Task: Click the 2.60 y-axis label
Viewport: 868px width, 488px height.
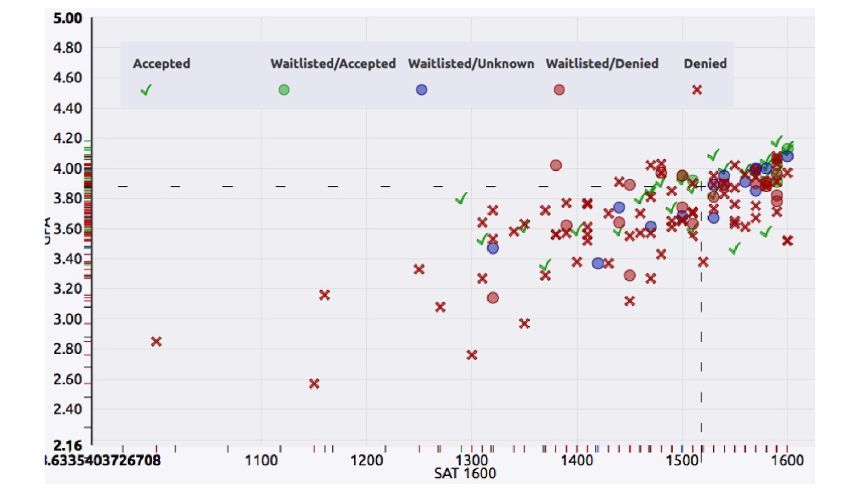Action: tap(68, 380)
